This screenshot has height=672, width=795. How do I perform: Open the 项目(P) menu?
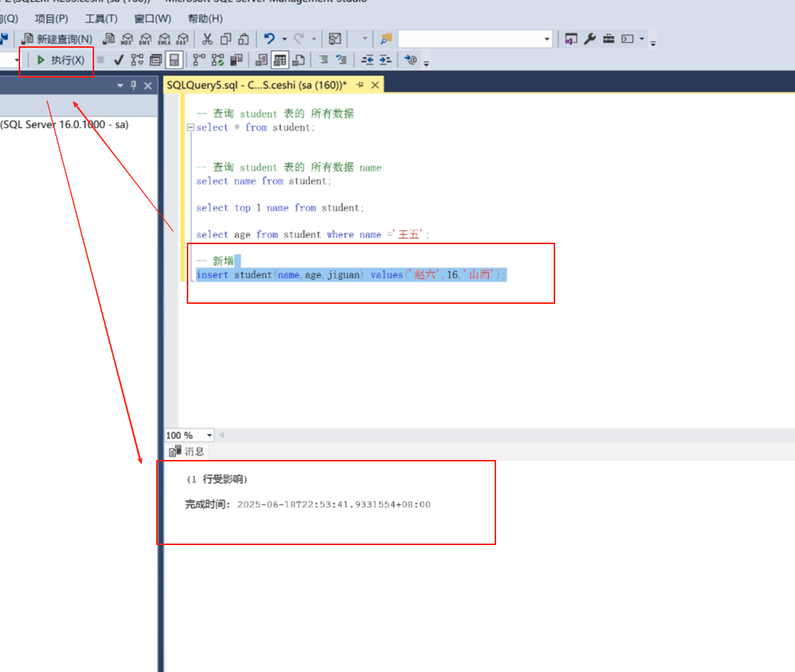coord(52,19)
